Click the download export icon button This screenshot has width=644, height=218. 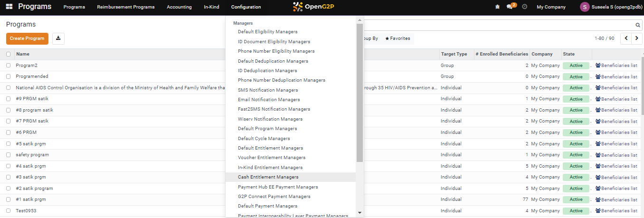coord(58,38)
